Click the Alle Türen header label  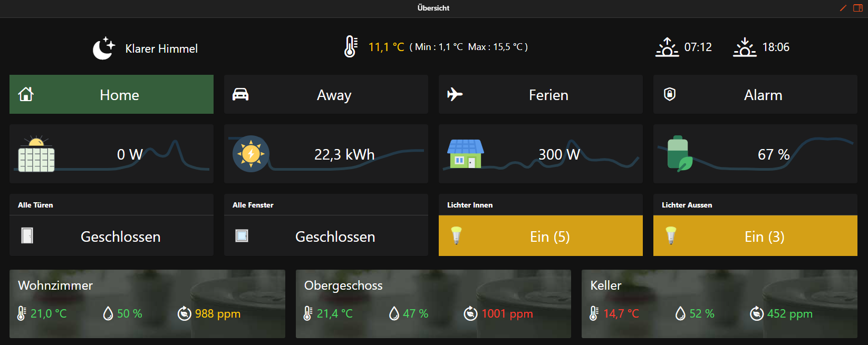point(35,205)
